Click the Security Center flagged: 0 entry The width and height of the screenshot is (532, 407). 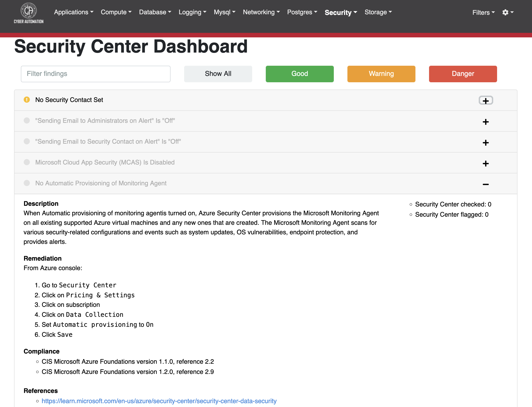451,214
